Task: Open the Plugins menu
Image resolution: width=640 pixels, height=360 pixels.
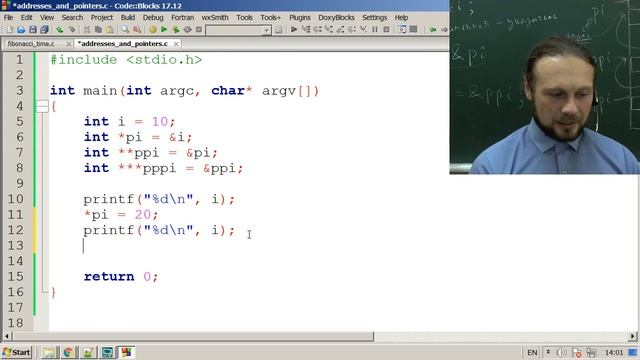Action: [x=300, y=18]
